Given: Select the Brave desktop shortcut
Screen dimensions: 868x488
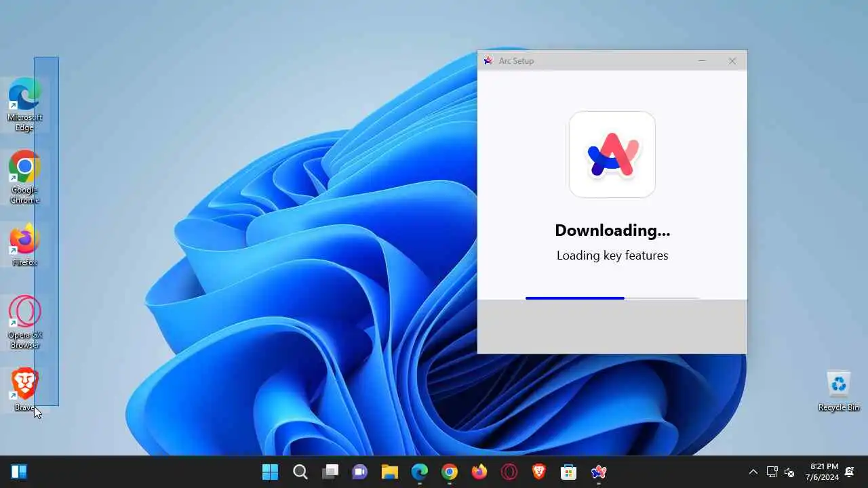Looking at the screenshot, I should click(24, 390).
